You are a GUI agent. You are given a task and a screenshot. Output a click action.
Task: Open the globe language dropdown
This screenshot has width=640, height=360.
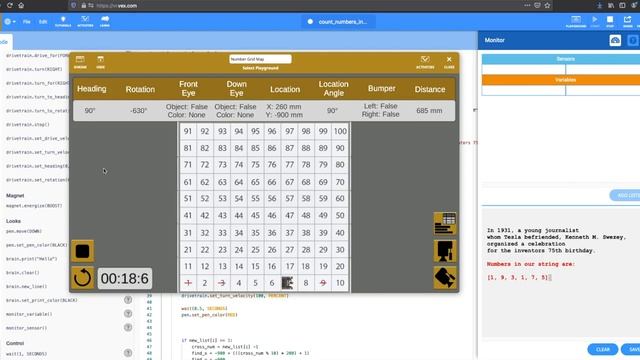[x=10, y=22]
